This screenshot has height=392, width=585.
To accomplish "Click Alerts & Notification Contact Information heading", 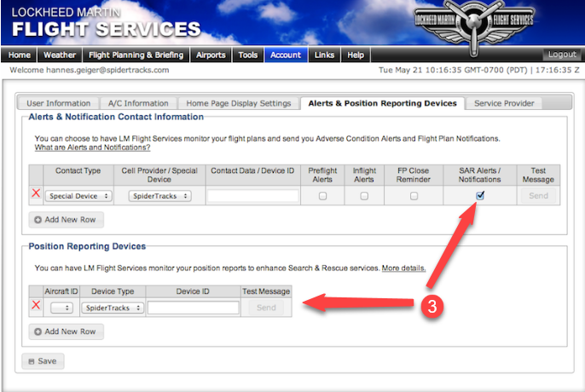I will [116, 117].
